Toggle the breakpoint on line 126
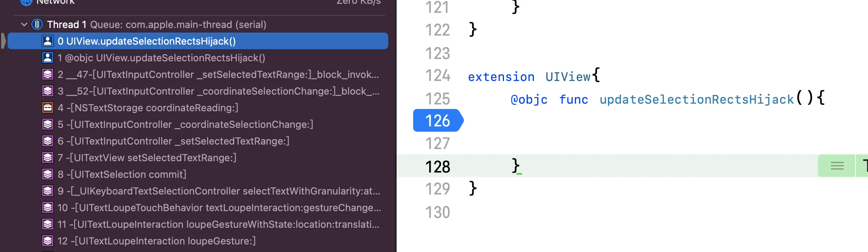868x252 pixels. coord(437,121)
